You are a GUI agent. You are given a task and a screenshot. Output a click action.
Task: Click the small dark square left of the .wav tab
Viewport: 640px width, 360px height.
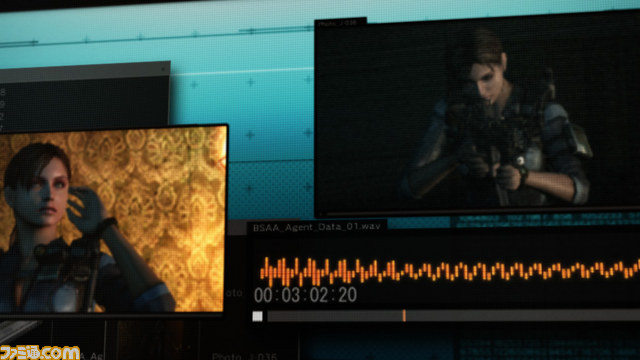click(237, 228)
